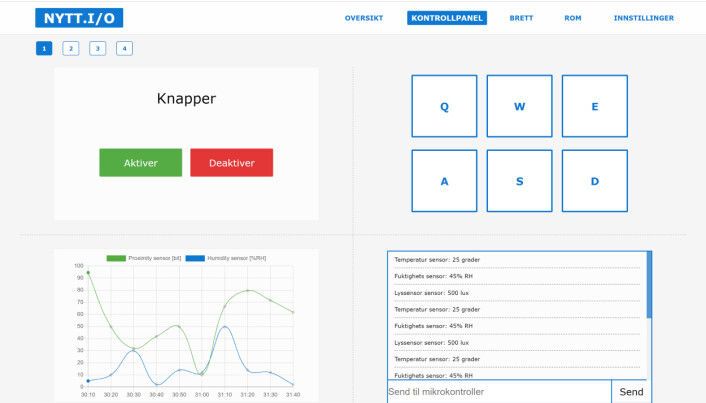Click the blue data point at 30:10
Viewport: 706px width, 403px height.
[88, 381]
